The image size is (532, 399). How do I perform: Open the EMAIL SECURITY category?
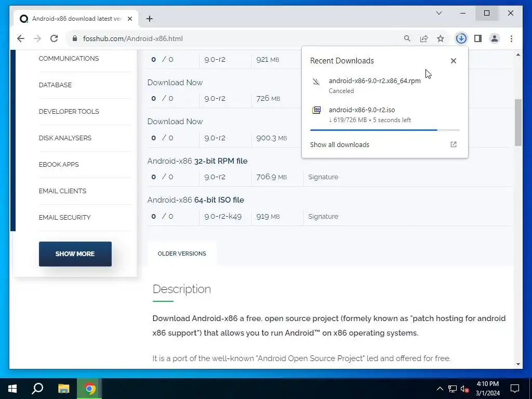point(65,217)
